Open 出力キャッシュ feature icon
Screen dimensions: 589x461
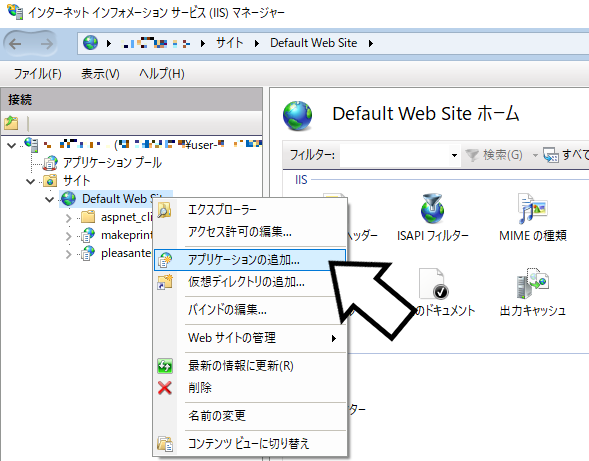(x=533, y=292)
